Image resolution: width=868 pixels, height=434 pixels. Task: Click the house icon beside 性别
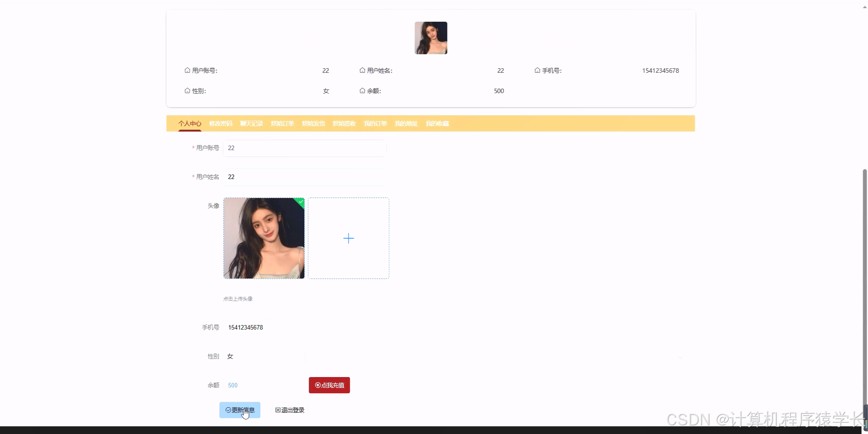[187, 91]
